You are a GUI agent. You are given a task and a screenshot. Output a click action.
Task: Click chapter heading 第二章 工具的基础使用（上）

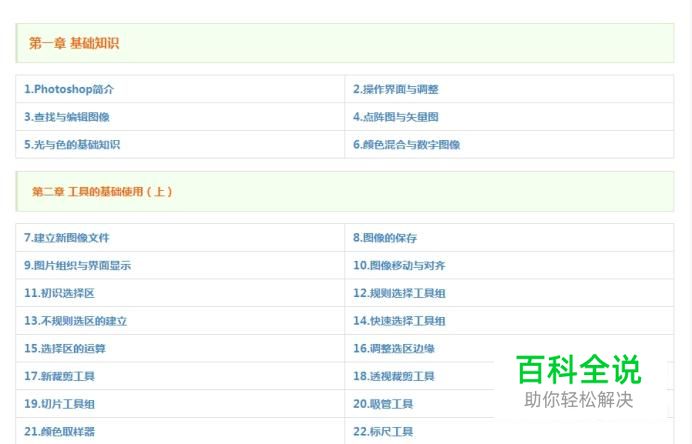102,192
